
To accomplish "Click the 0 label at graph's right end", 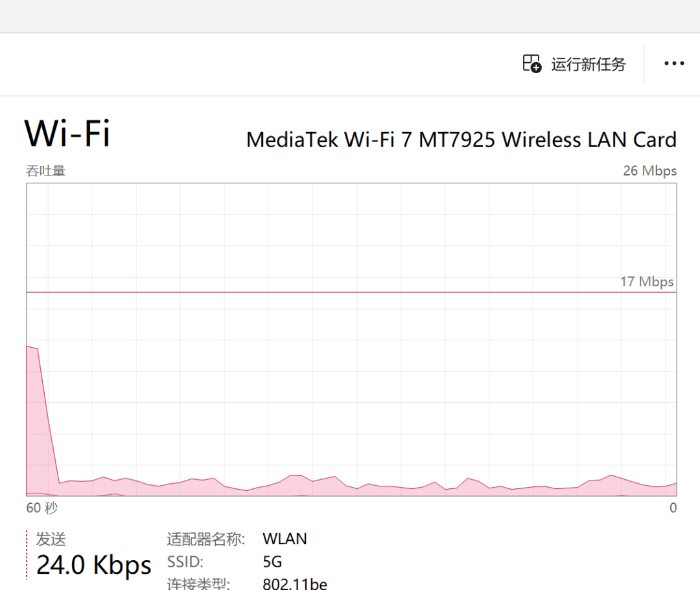I will pyautogui.click(x=673, y=508).
